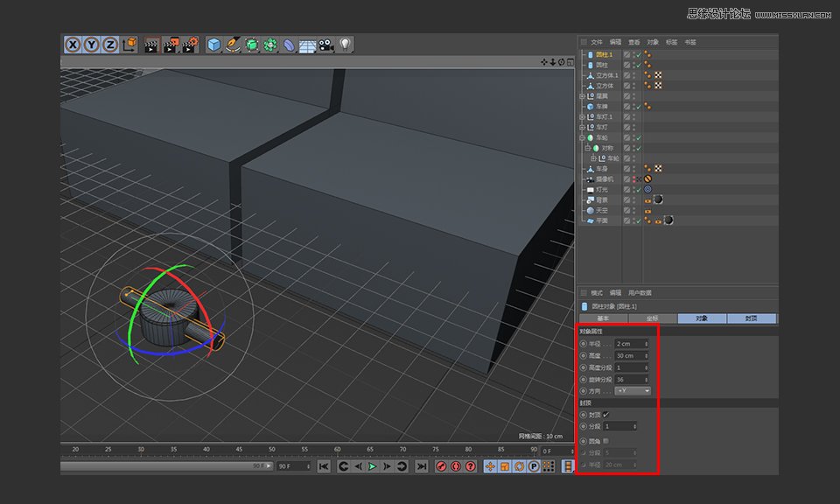
Task: Select the spline pen tool icon
Action: pos(232,45)
